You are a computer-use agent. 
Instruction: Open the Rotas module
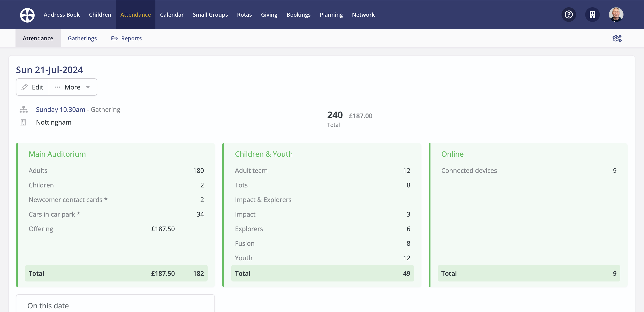point(244,15)
